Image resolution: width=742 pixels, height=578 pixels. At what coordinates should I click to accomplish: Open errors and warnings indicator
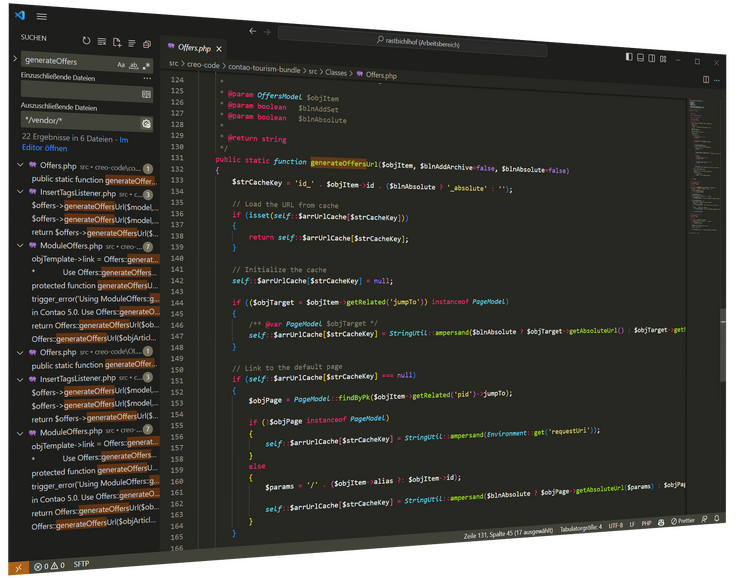49,566
